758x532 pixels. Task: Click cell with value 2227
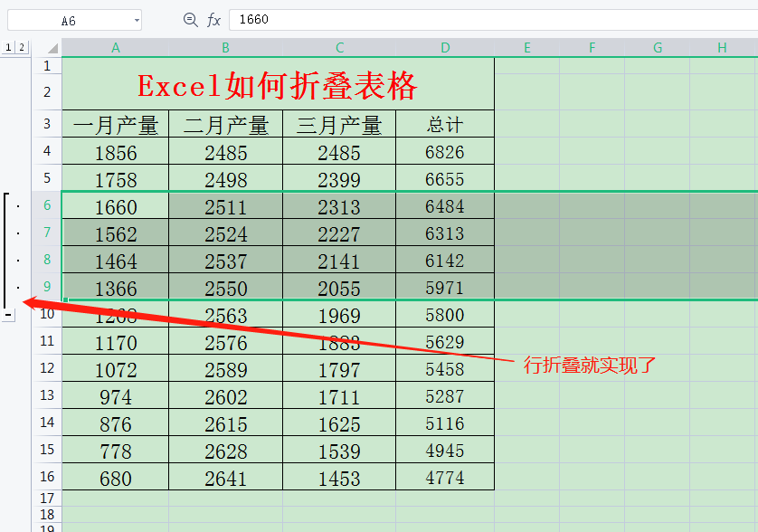click(339, 233)
